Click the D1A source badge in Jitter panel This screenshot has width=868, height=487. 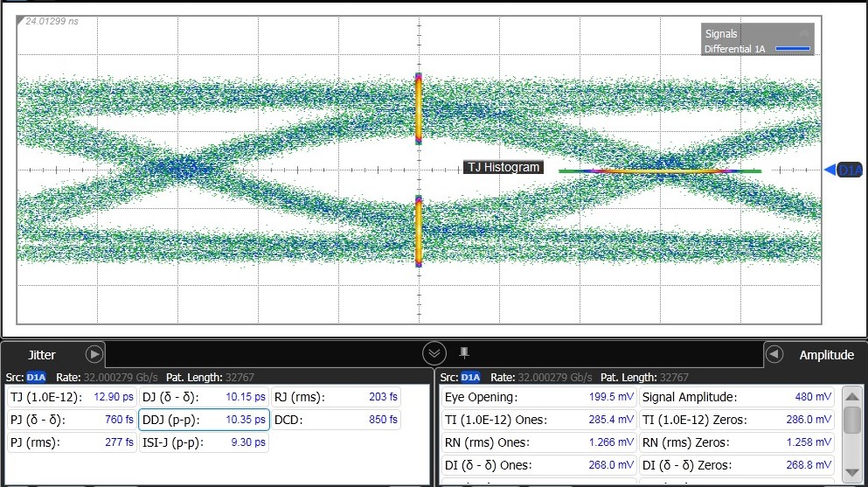(36, 378)
